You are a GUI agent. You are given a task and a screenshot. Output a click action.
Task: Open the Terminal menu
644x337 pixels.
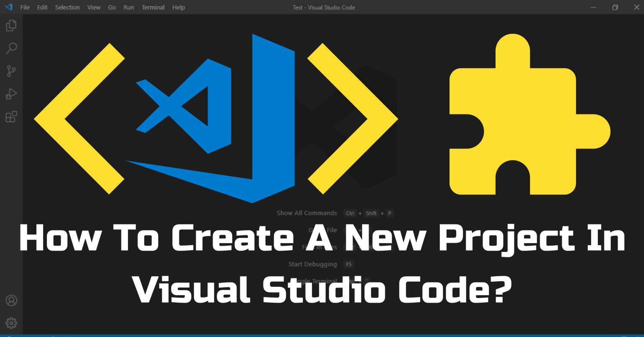pyautogui.click(x=153, y=7)
